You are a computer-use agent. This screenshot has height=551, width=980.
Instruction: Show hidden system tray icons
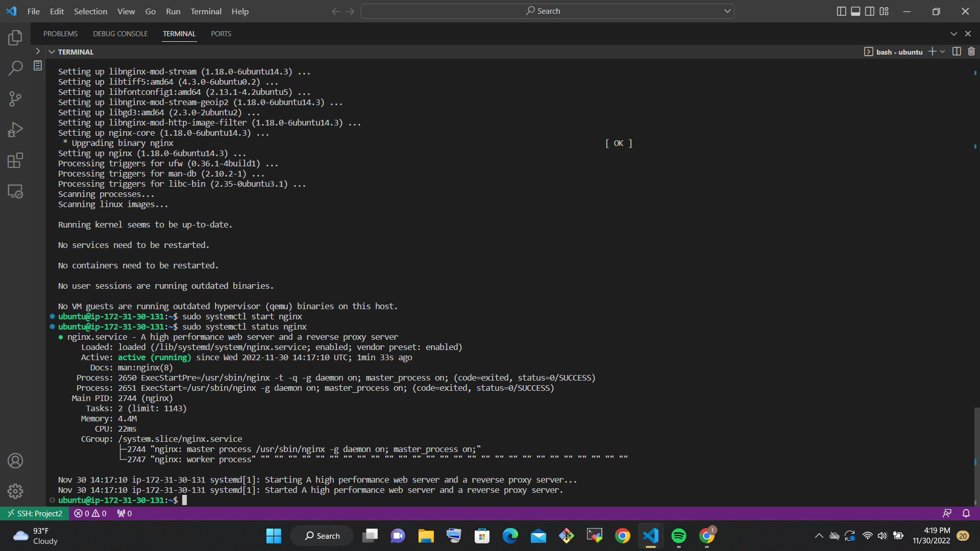(819, 536)
